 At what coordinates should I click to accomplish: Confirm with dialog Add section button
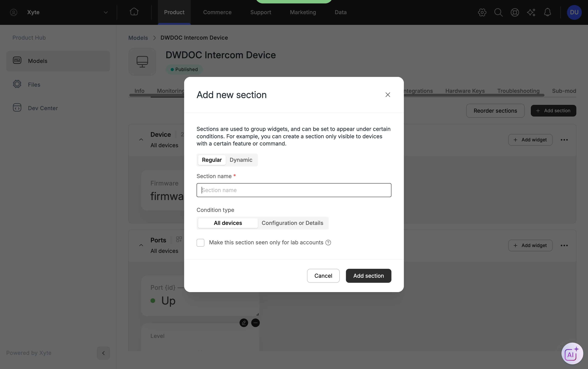pyautogui.click(x=368, y=276)
